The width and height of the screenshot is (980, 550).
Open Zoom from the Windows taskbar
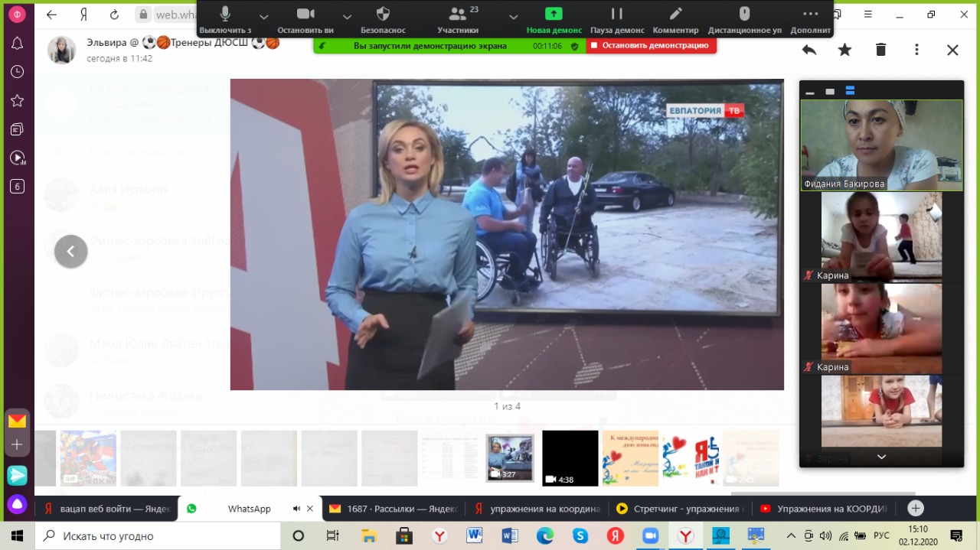pyautogui.click(x=650, y=536)
